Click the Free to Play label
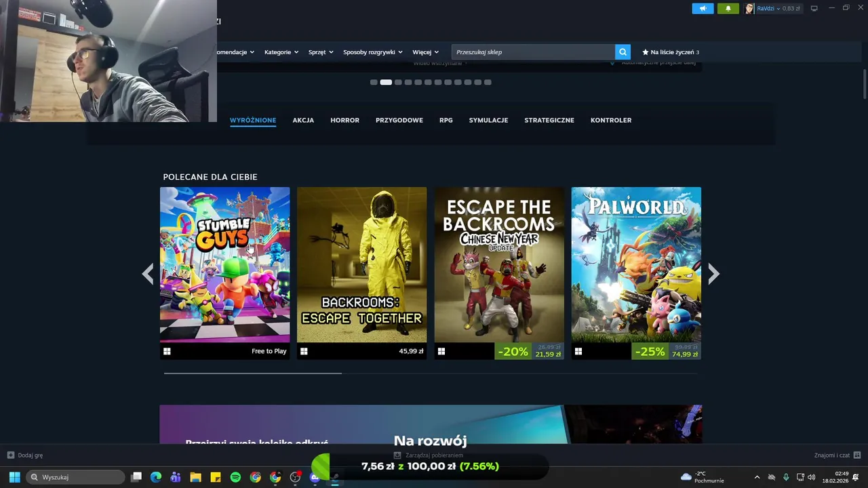 coord(269,351)
